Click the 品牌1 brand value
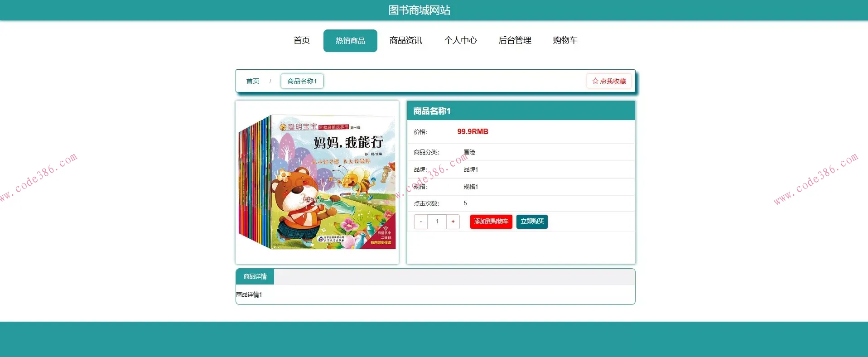Viewport: 868px width, 357px height. pyautogui.click(x=471, y=169)
